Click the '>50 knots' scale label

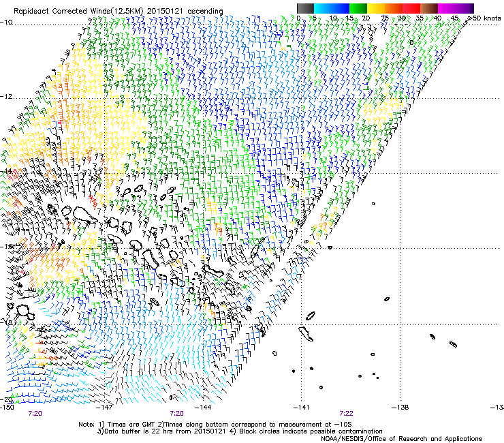pyautogui.click(x=485, y=18)
